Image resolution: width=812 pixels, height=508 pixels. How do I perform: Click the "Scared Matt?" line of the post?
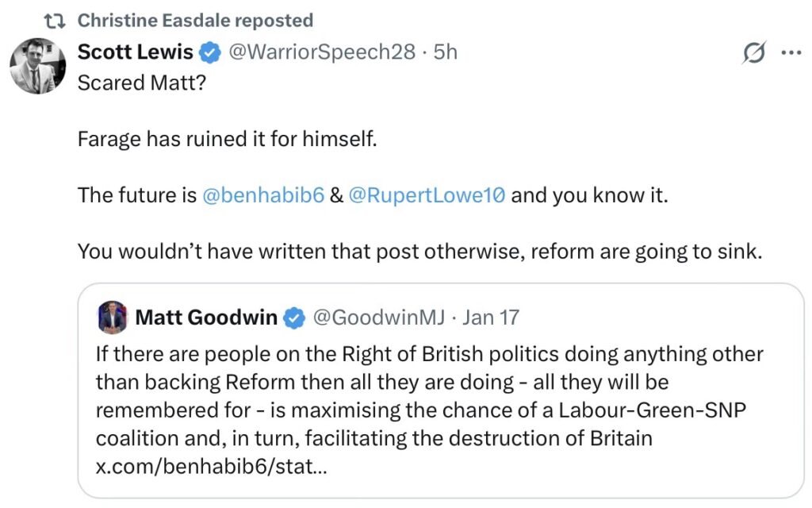tap(141, 83)
